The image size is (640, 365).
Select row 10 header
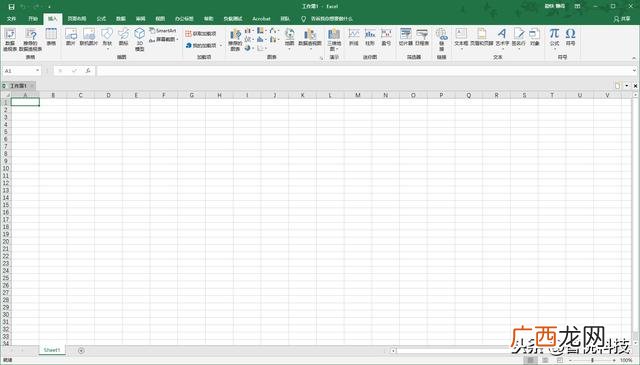coord(6,168)
